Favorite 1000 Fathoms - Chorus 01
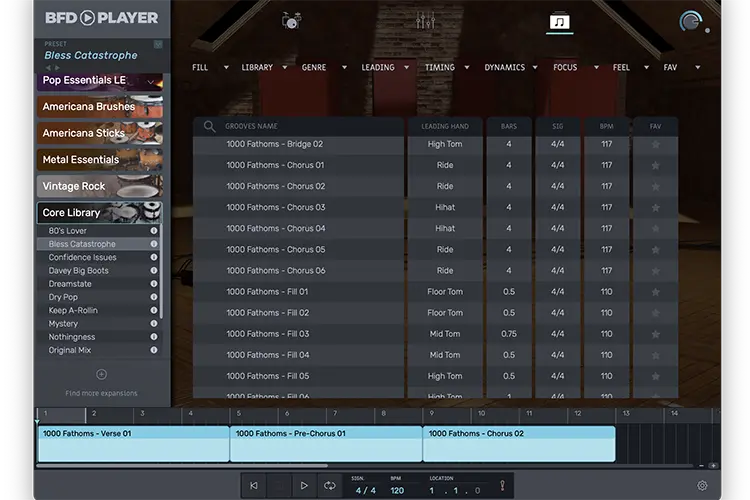 [655, 166]
